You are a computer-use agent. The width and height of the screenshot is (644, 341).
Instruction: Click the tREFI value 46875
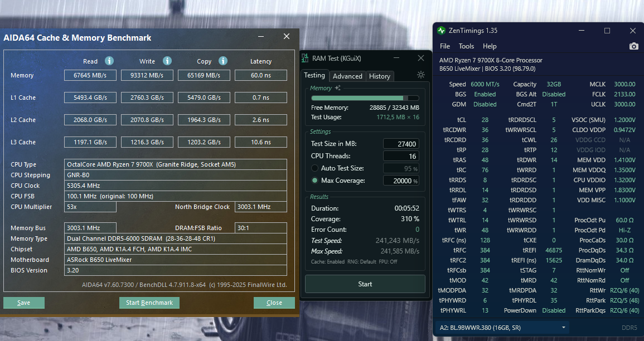[554, 250]
